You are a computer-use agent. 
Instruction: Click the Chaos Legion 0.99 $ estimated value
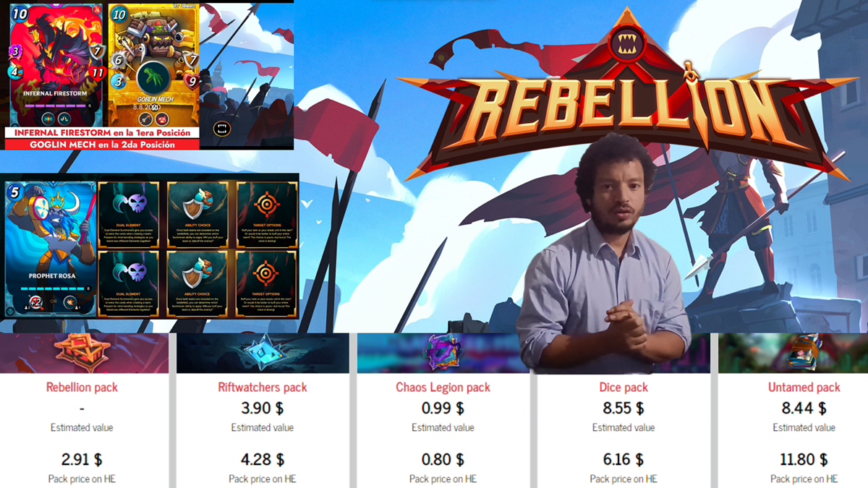coord(443,408)
